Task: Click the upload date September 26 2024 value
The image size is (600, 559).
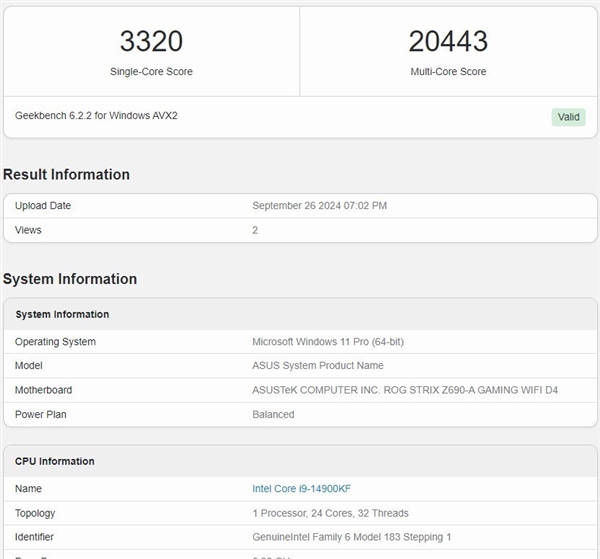Action: (x=319, y=206)
